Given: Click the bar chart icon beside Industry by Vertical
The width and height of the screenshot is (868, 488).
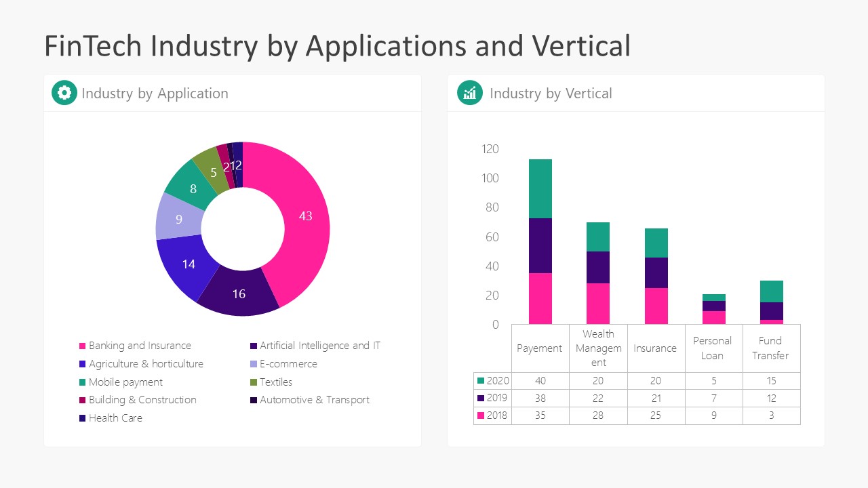Looking at the screenshot, I should (x=469, y=93).
